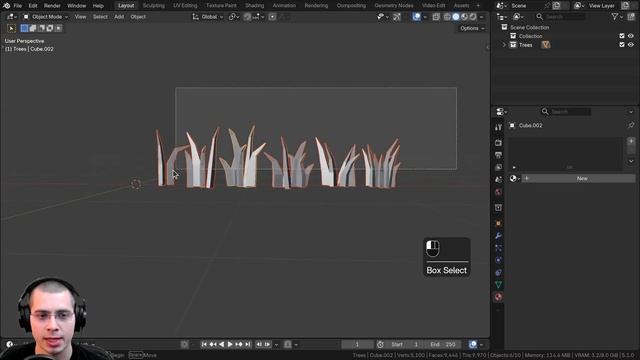Switch to wireframe viewport shading
Viewport: 640px width, 360px height.
pyautogui.click(x=447, y=17)
